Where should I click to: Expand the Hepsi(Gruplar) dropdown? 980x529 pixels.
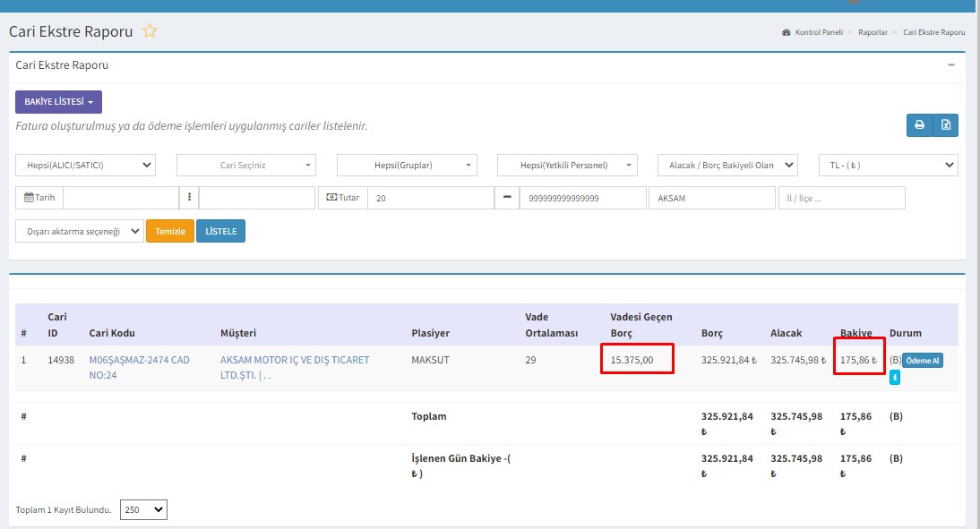coord(406,166)
